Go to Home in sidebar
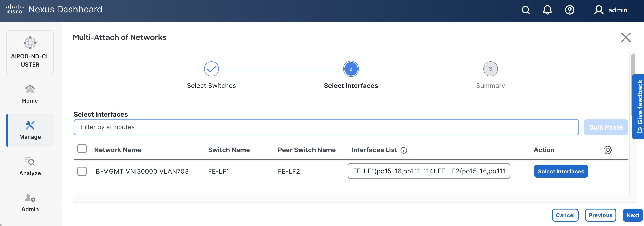 [30, 94]
